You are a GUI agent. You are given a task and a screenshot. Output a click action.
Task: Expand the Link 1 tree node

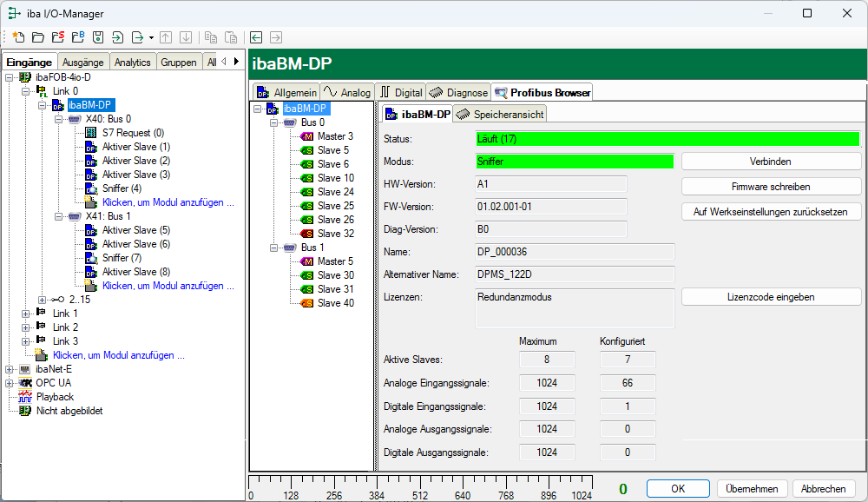point(25,314)
